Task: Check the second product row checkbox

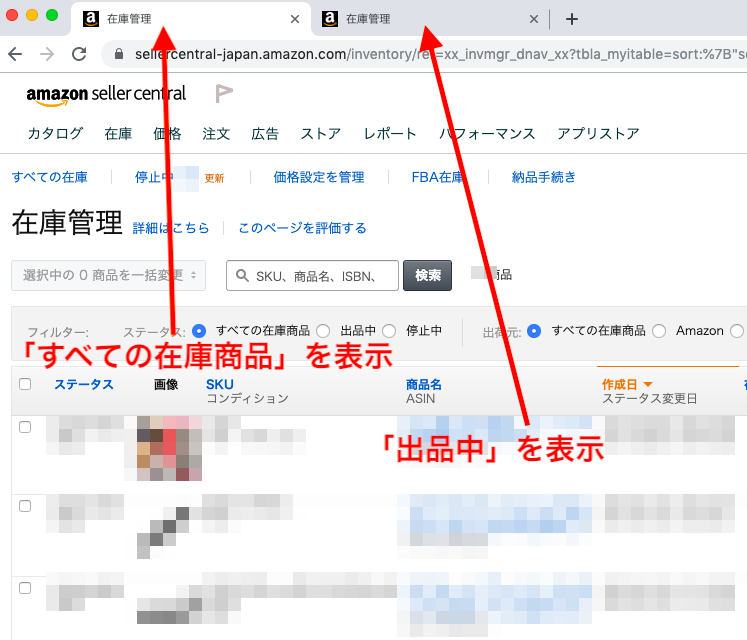Action: [25, 506]
